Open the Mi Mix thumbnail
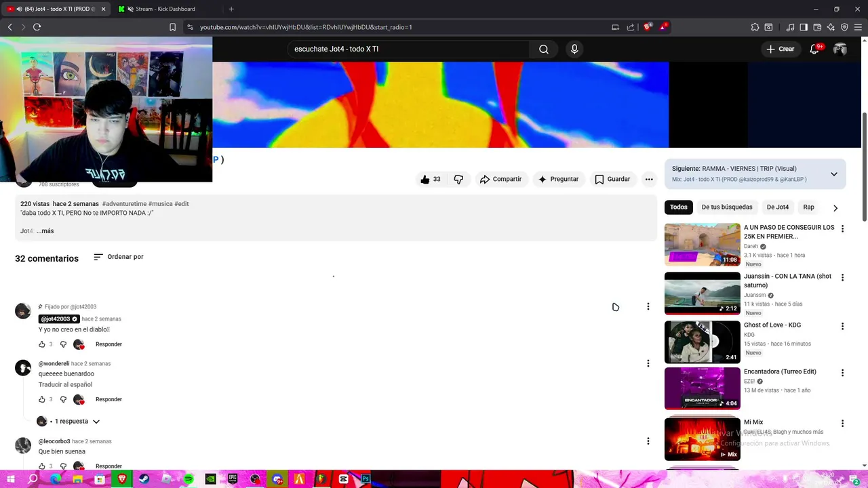Image resolution: width=868 pixels, height=488 pixels. pos(702,439)
